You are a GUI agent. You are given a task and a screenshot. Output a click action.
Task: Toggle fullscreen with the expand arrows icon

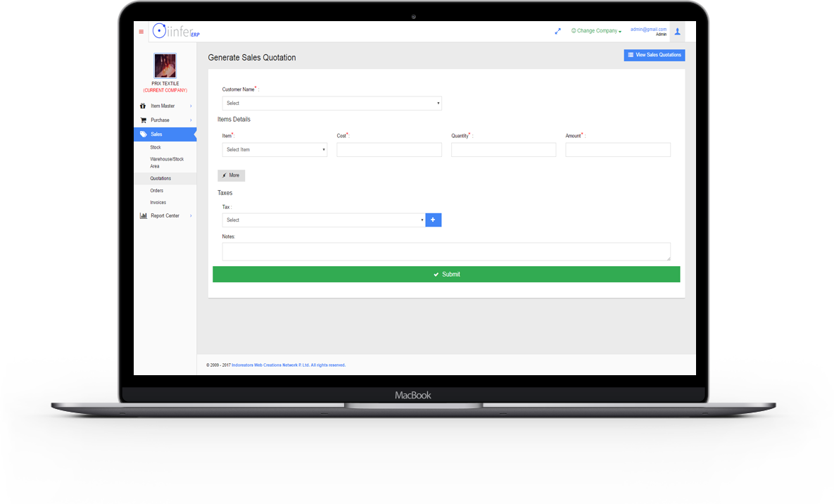[557, 32]
